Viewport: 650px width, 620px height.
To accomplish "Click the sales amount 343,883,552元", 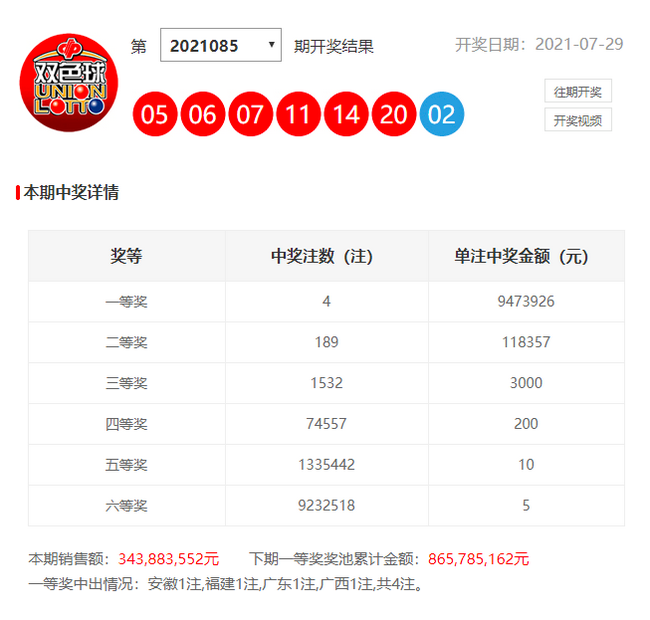I will click(168, 559).
